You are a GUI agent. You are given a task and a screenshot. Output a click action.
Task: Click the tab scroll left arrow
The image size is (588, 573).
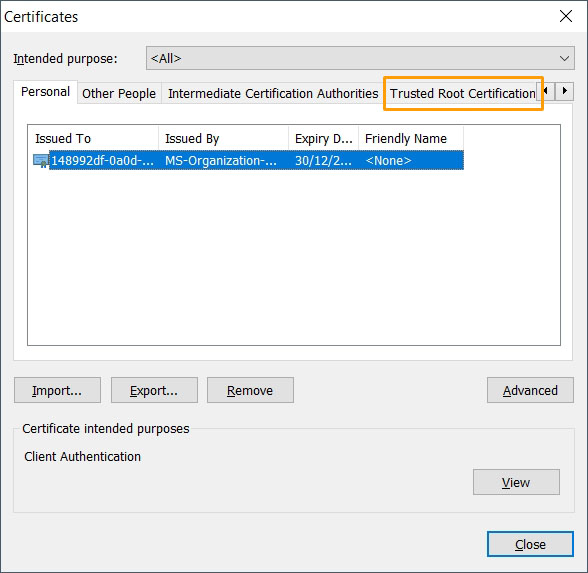pos(547,91)
